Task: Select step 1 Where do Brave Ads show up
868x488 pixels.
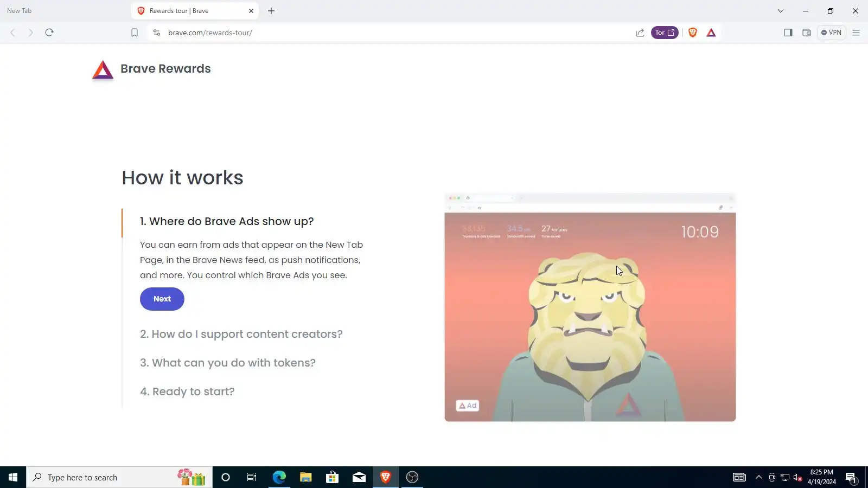Action: pyautogui.click(x=227, y=221)
